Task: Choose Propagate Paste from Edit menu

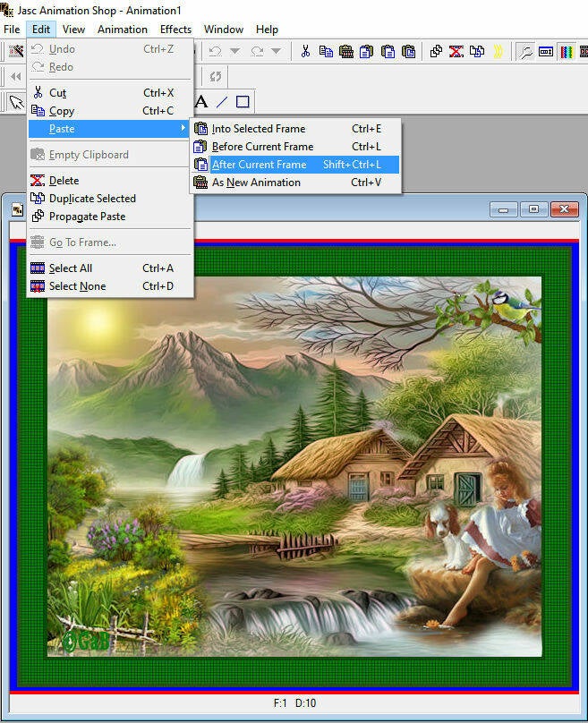Action: pyautogui.click(x=110, y=217)
